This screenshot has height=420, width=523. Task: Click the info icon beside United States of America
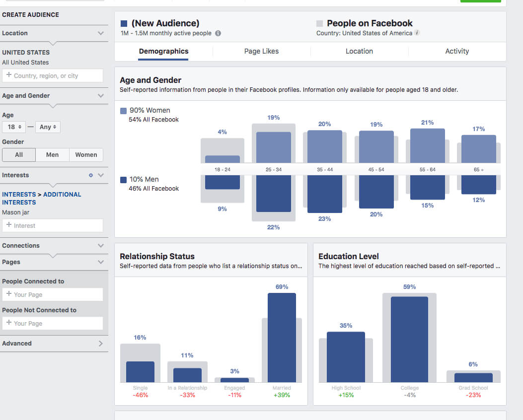coord(417,33)
